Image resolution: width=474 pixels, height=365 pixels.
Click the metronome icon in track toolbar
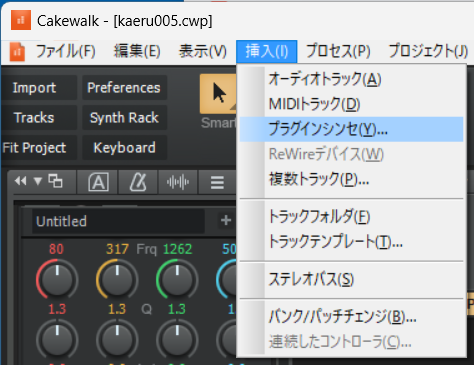coord(138,182)
